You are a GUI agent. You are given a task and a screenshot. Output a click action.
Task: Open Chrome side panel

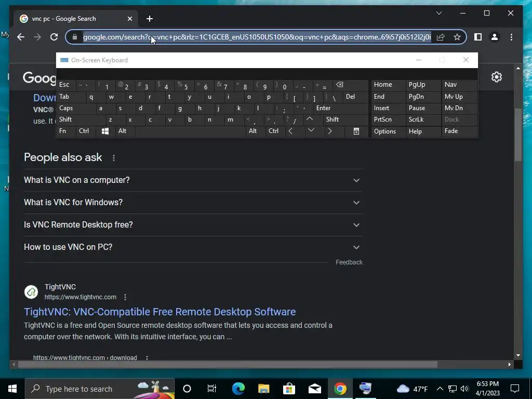click(478, 37)
